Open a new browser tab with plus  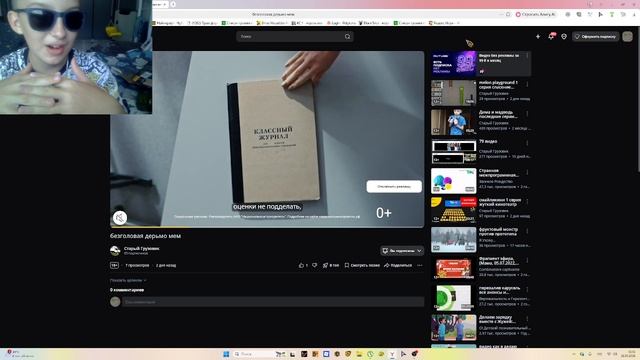click(x=173, y=4)
